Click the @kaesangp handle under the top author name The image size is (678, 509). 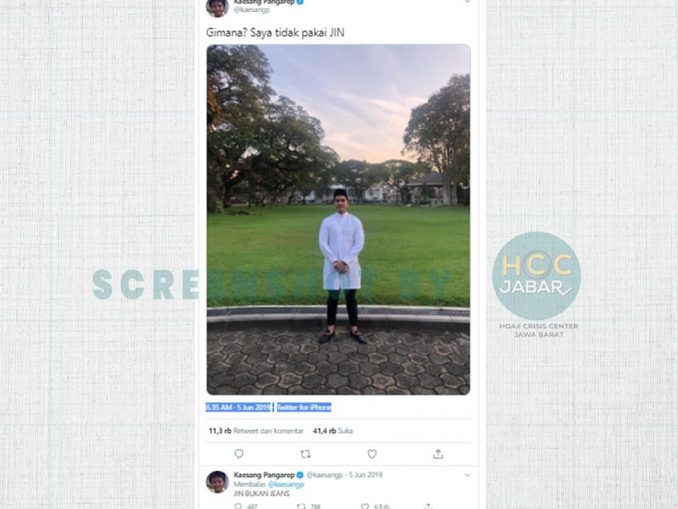[x=252, y=10]
